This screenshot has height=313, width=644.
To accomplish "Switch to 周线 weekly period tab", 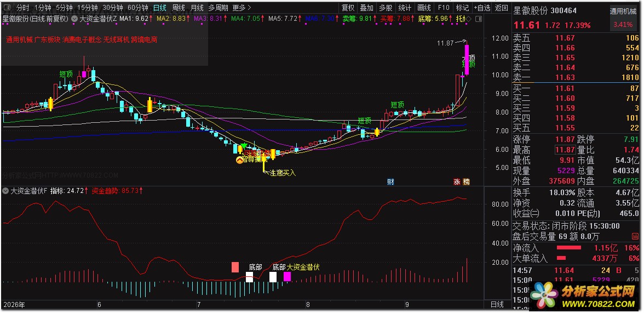I will 179,8.
